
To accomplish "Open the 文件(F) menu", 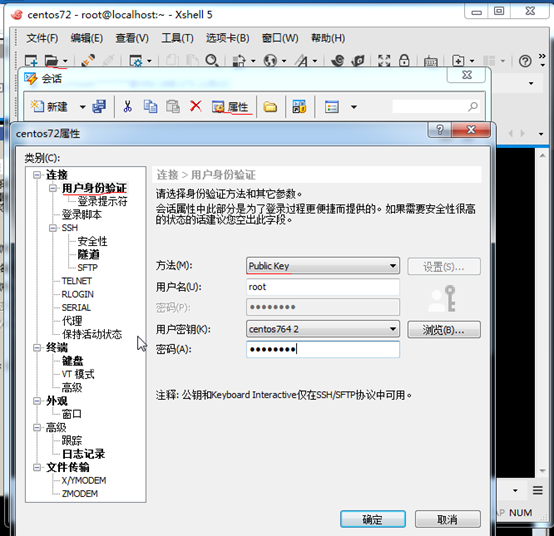I will [x=42, y=38].
